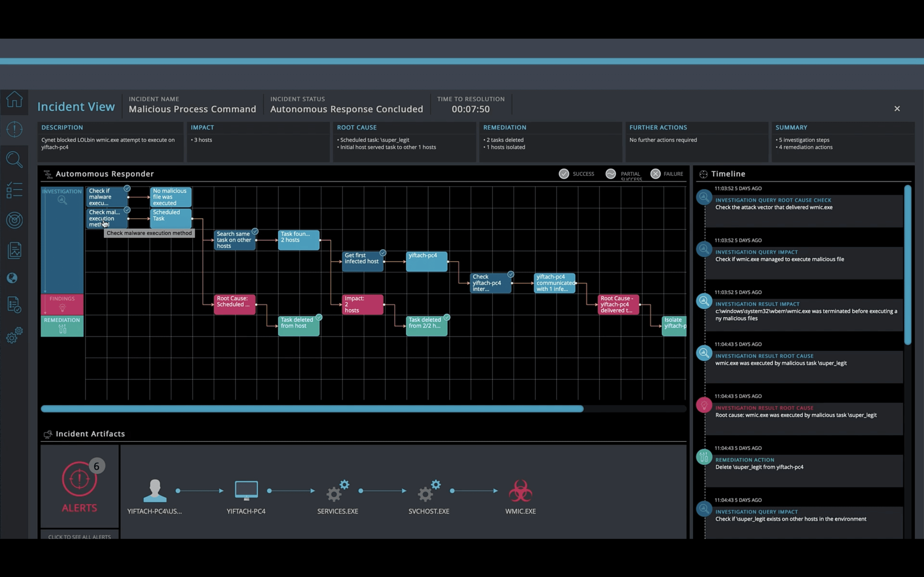Image resolution: width=924 pixels, height=577 pixels.
Task: Click the Remediation gear icon
Action: [x=62, y=329]
